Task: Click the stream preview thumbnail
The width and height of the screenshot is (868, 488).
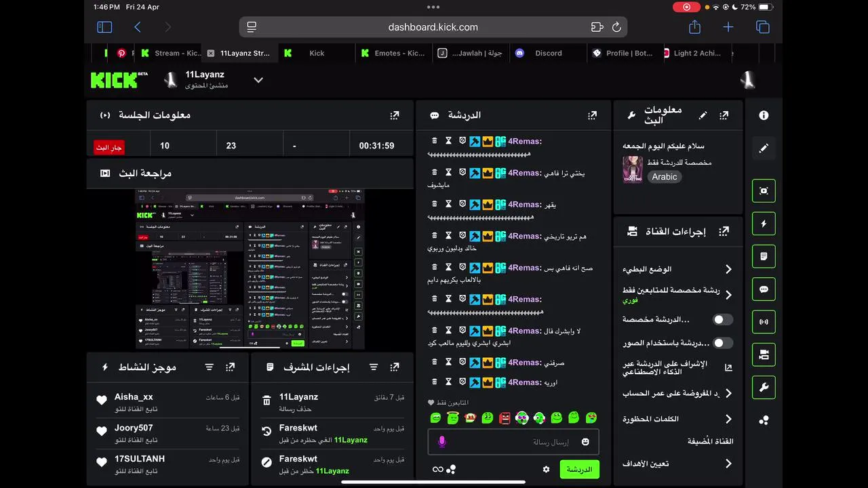Action: pos(250,269)
